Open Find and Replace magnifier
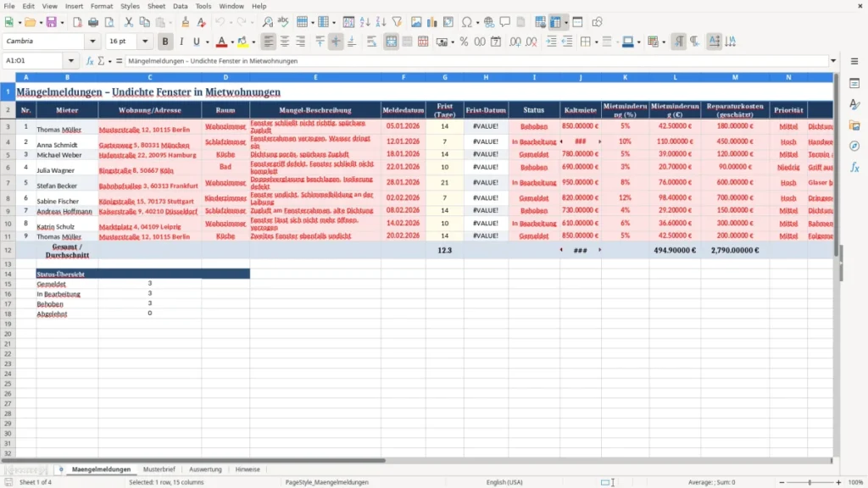Image resolution: width=868 pixels, height=488 pixels. tap(267, 22)
